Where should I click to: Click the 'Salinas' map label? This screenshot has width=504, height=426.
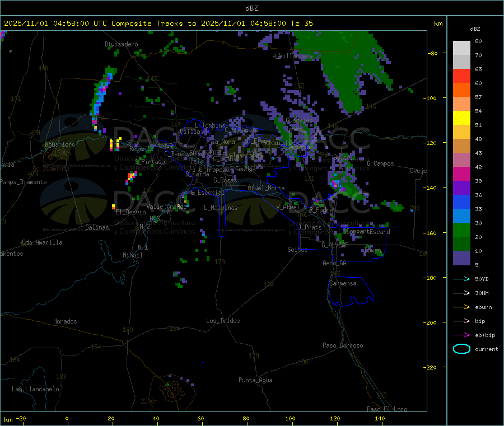pos(97,227)
